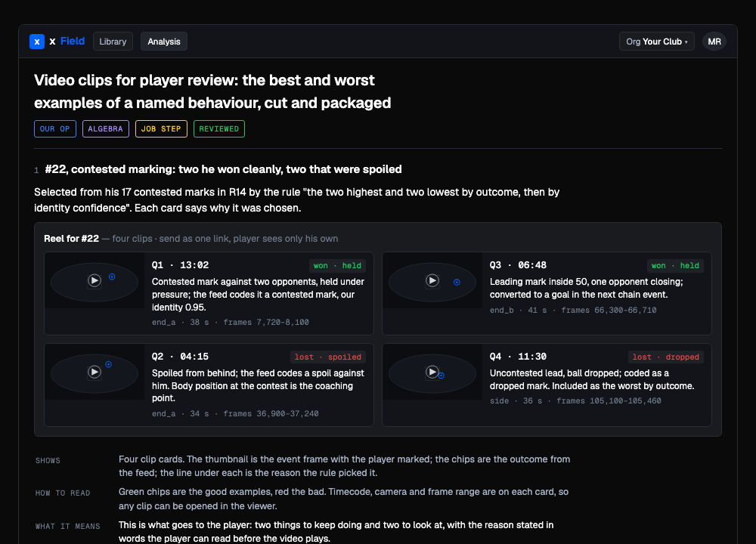Click the SHOWS label
This screenshot has width=756, height=544.
point(48,461)
